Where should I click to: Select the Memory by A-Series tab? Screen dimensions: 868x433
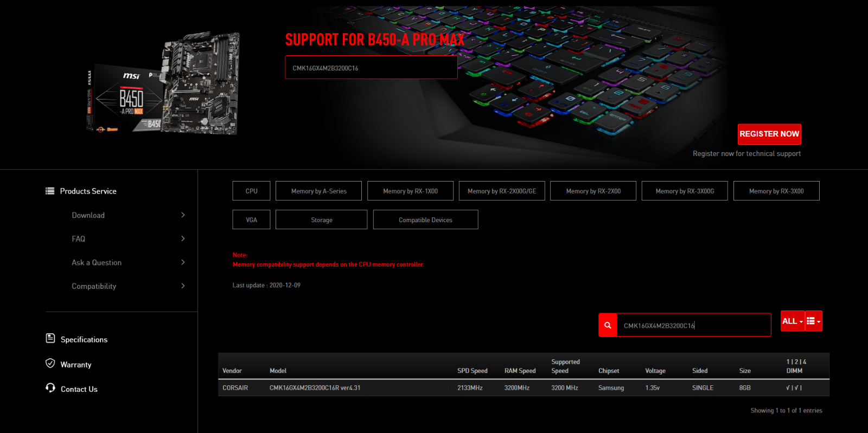pos(318,191)
